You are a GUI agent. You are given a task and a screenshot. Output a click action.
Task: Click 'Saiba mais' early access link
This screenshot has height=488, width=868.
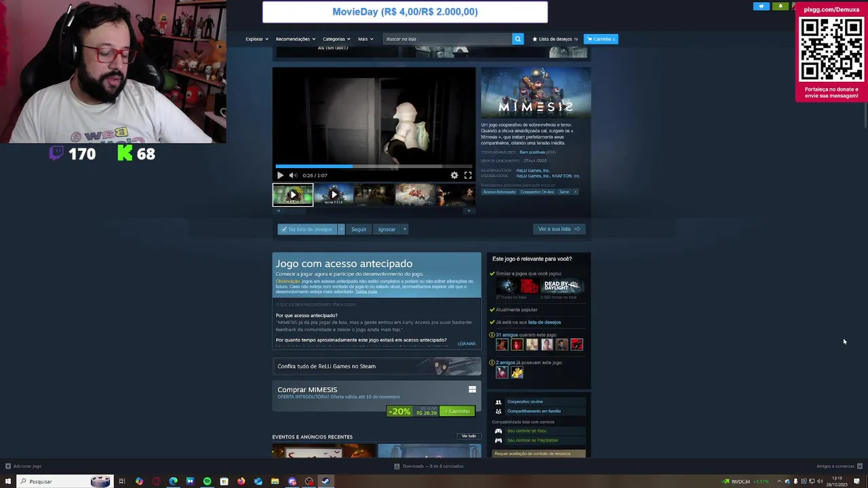point(366,291)
